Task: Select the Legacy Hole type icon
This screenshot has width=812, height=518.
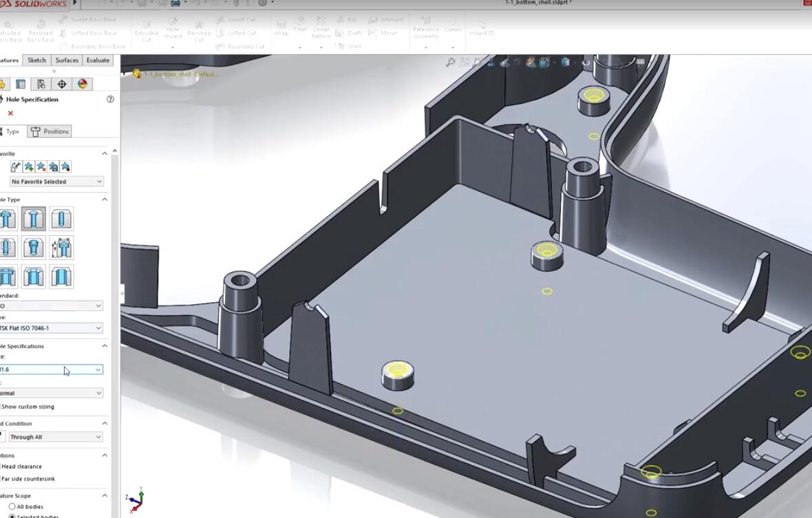Action: point(61,248)
